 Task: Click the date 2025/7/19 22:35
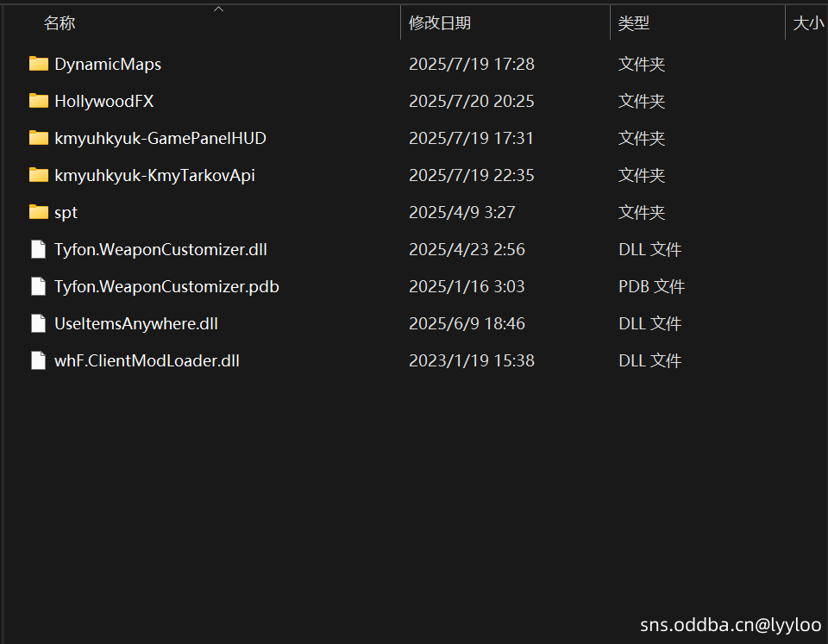click(472, 175)
